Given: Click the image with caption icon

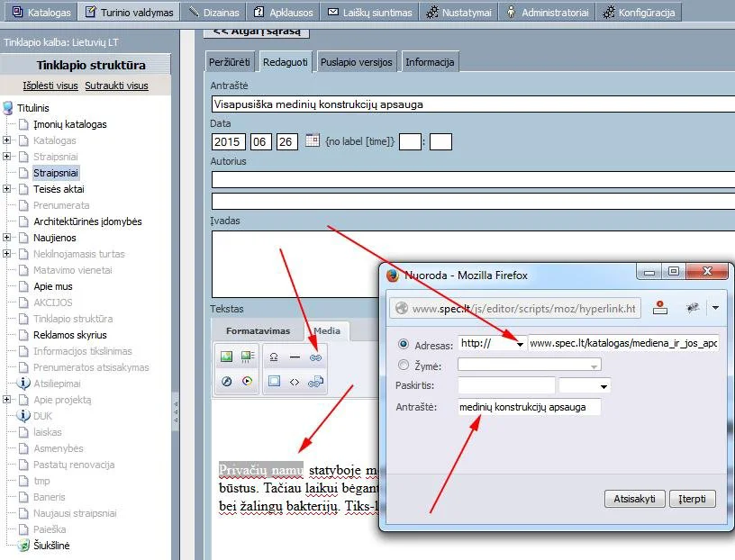Looking at the screenshot, I should tap(247, 357).
